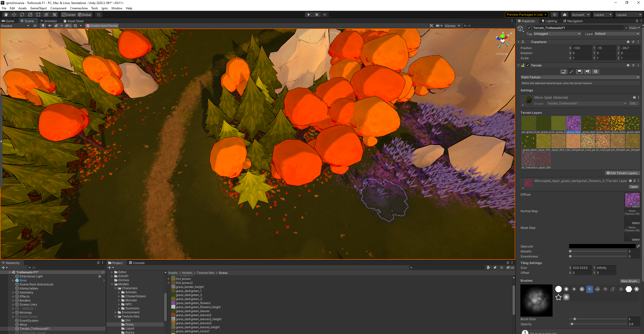The image size is (644, 334).
Task: Select the Rotate tool
Action: 22,15
